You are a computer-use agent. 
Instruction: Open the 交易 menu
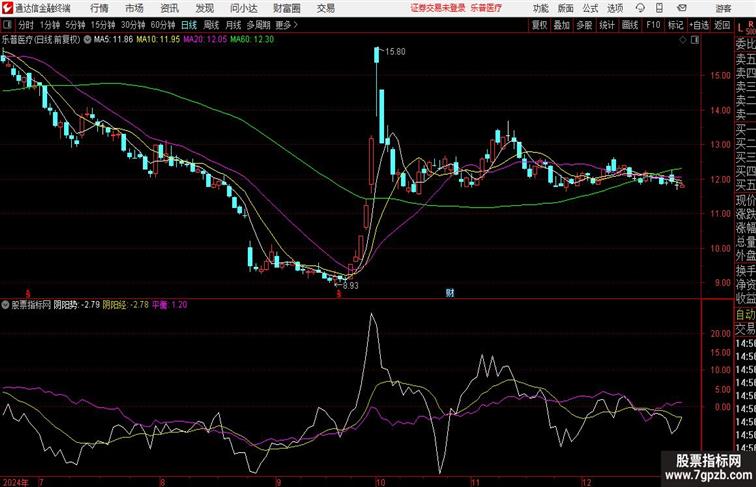(325, 8)
